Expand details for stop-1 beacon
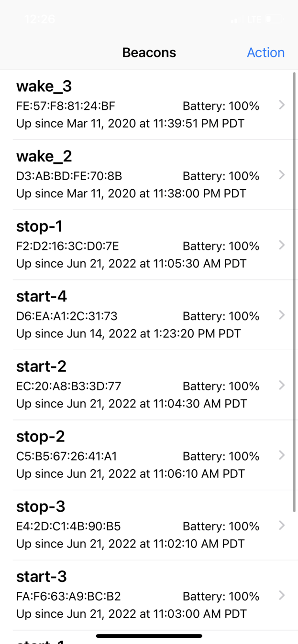 pos(282,245)
